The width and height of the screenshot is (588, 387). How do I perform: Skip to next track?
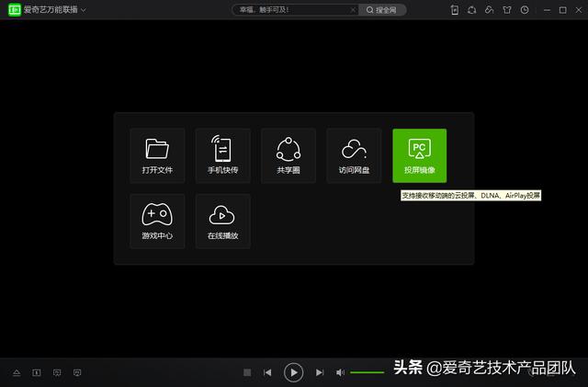pos(320,372)
